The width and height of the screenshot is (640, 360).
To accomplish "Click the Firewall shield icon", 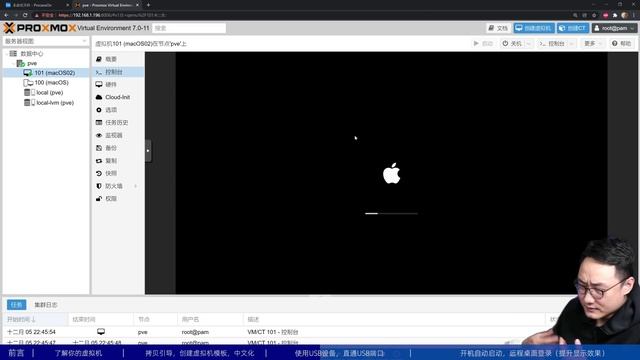I will click(99, 186).
